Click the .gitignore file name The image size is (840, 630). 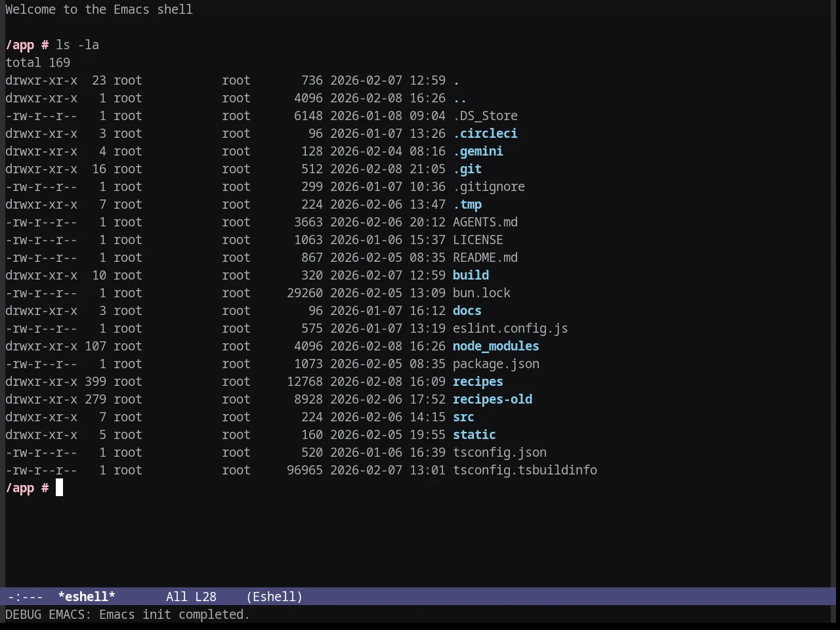[x=489, y=186]
